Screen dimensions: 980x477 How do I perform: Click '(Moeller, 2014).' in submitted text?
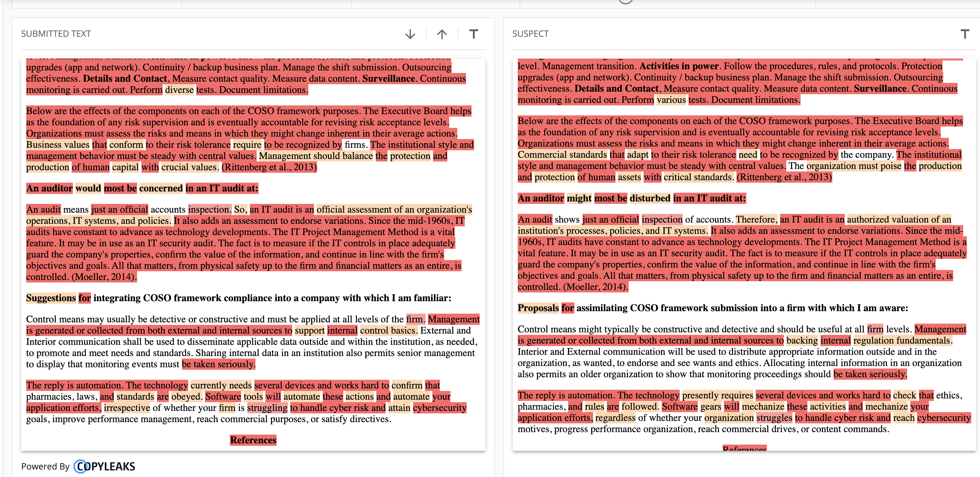(x=104, y=277)
